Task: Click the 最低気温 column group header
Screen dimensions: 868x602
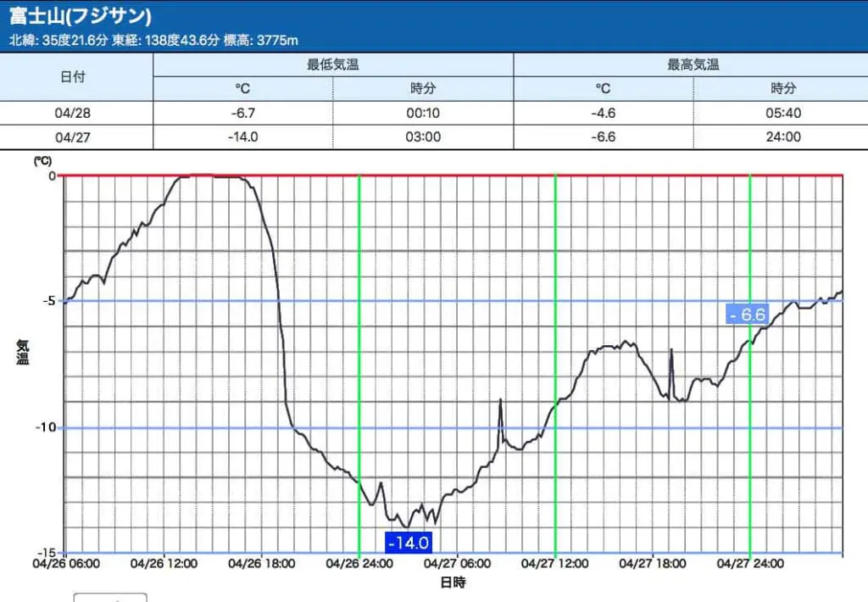Action: point(333,64)
